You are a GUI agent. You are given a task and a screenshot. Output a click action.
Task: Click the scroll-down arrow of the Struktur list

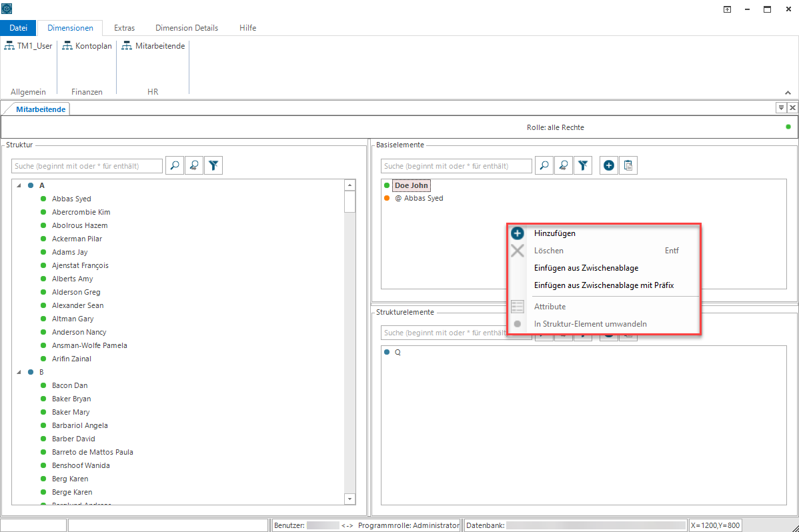coord(349,499)
